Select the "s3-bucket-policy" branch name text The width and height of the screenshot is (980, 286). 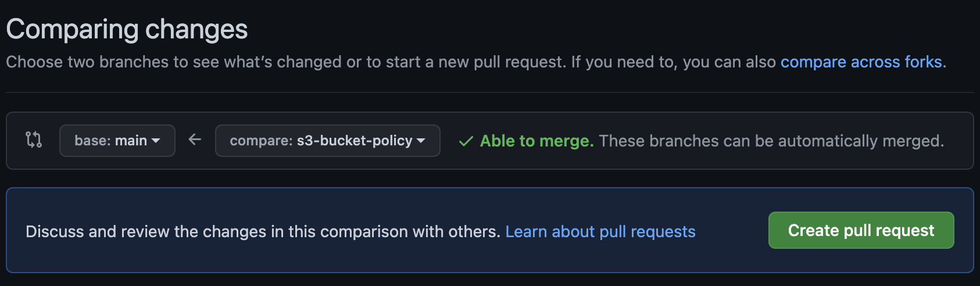pos(355,141)
